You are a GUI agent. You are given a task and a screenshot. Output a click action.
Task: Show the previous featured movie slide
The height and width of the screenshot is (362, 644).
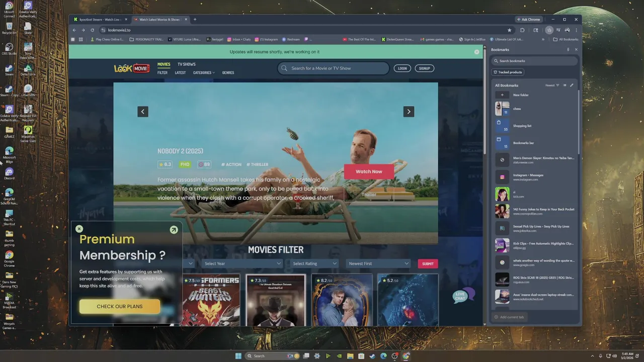click(x=143, y=112)
